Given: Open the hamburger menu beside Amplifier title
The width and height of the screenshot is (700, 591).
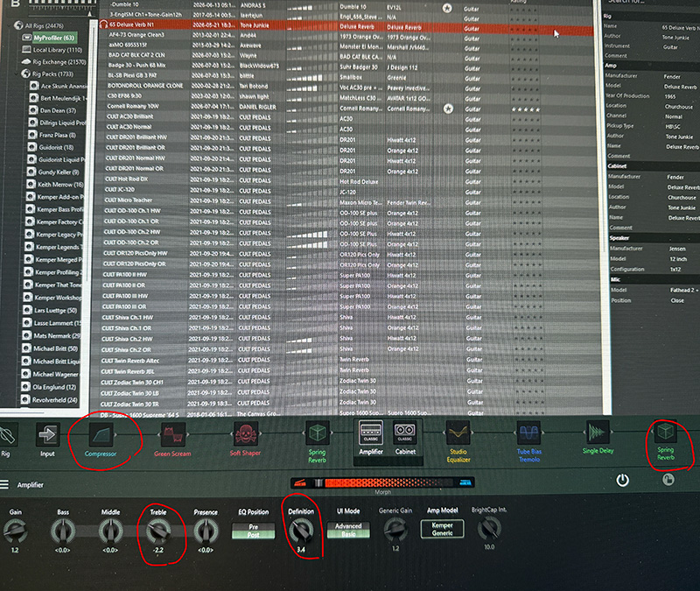Looking at the screenshot, I should tap(4, 485).
